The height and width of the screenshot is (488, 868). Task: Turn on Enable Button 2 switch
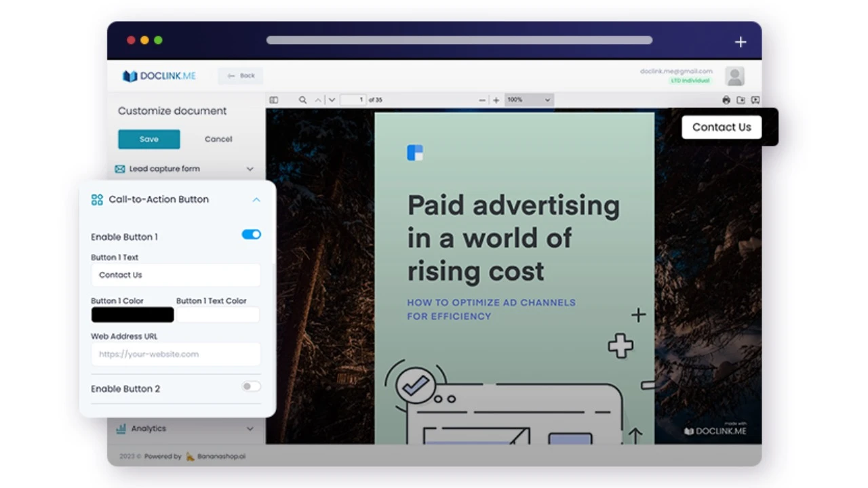(251, 386)
